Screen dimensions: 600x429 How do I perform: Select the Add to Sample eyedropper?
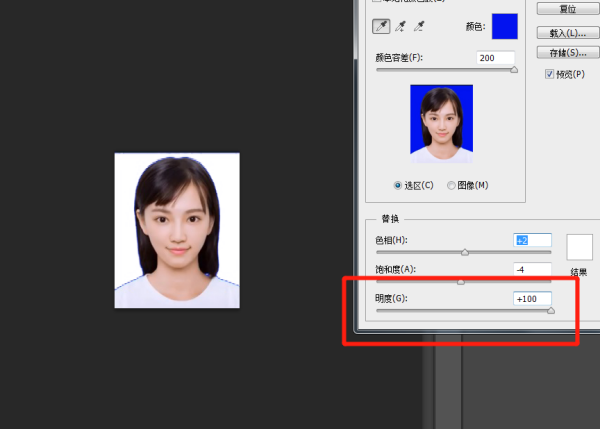[402, 26]
